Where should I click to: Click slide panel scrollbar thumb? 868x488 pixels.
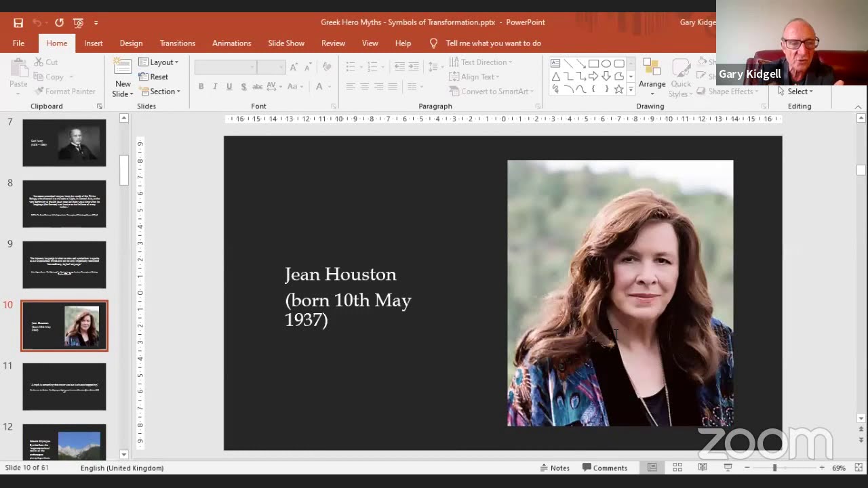point(124,170)
